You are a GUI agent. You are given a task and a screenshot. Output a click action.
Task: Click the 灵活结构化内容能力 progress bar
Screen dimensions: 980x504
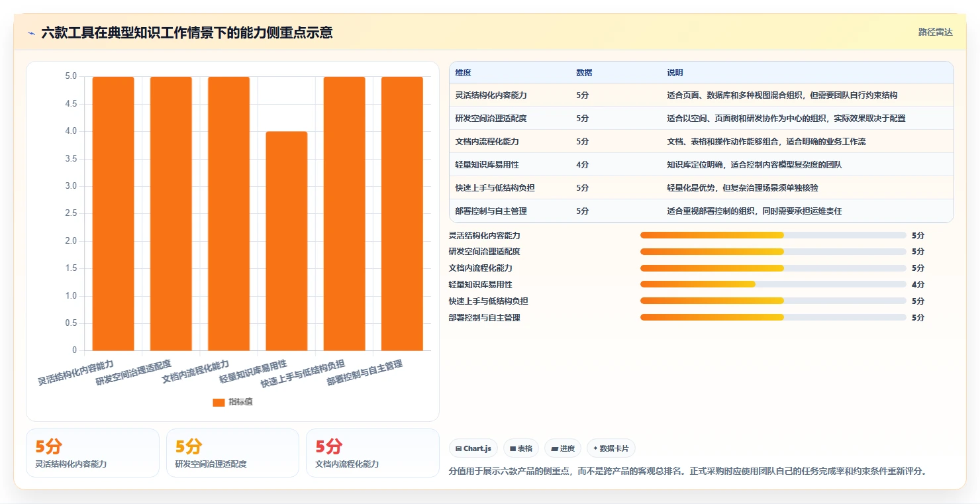coord(773,235)
